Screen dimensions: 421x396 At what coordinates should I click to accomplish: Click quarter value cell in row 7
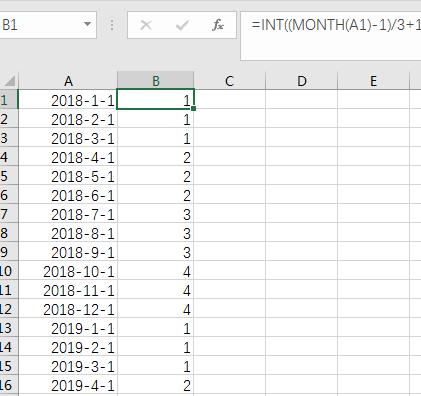tap(156, 213)
